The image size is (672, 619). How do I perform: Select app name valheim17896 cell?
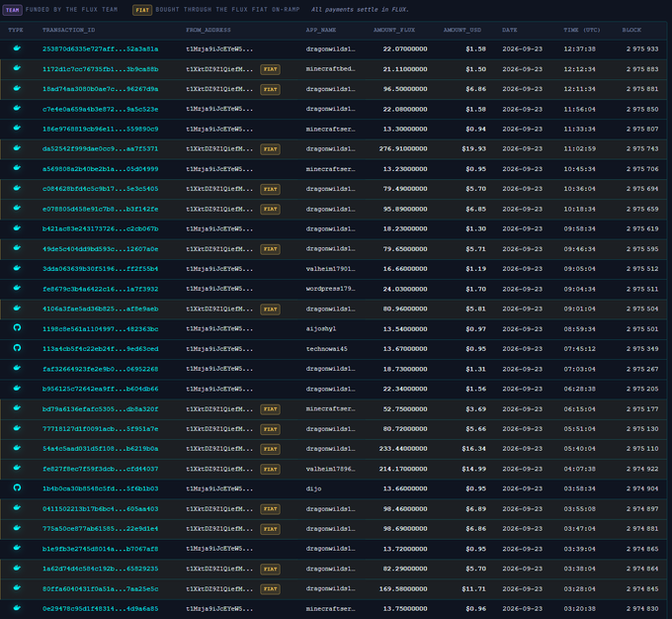tap(330, 469)
